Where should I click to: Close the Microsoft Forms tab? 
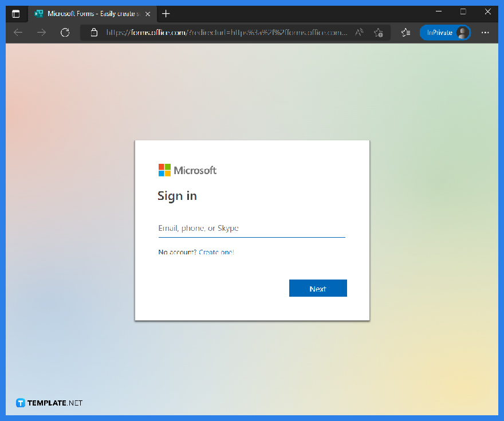(147, 13)
